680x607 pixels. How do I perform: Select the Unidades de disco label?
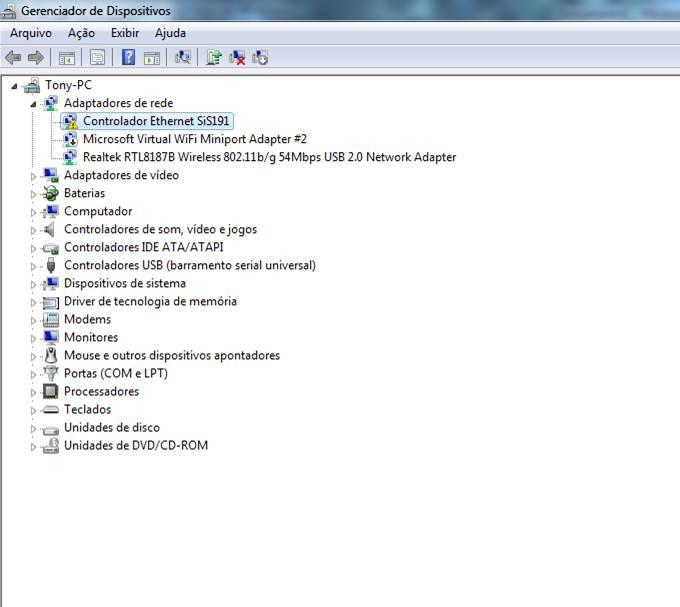click(x=112, y=428)
